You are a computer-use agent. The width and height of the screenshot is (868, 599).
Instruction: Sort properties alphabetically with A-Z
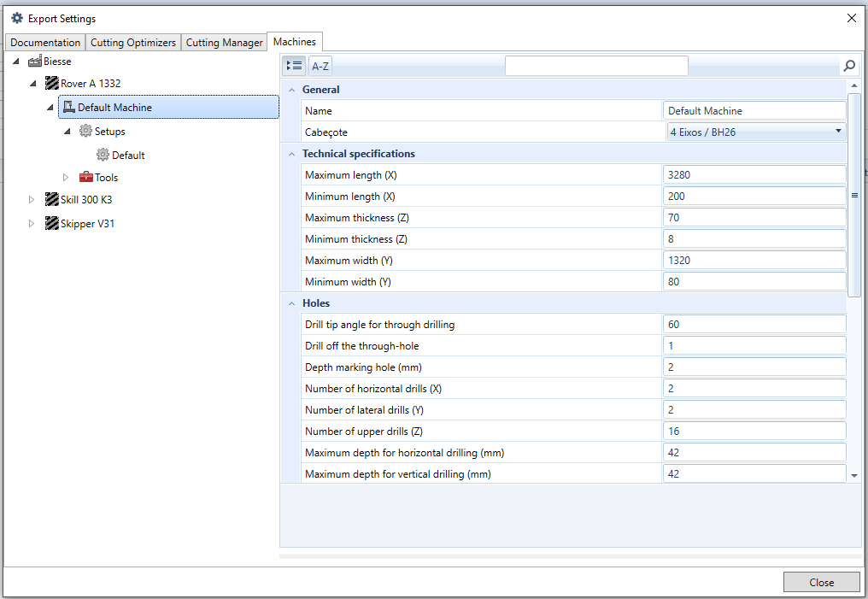coord(320,66)
